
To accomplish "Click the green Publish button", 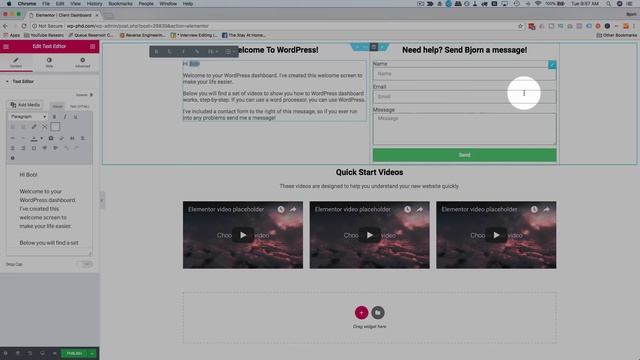I will [74, 353].
